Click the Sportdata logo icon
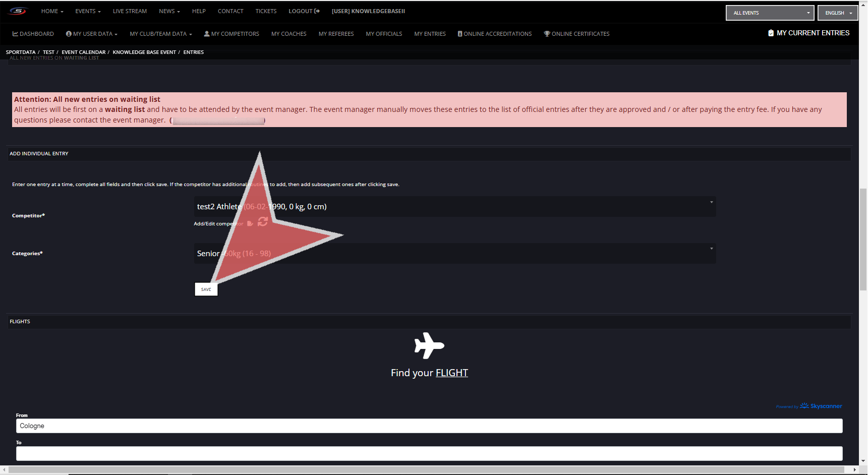This screenshot has height=475, width=868. click(x=18, y=11)
